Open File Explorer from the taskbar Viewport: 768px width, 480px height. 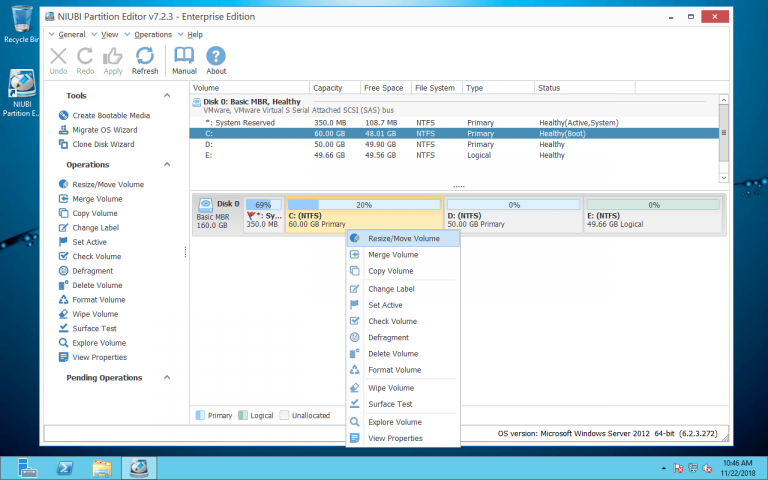tap(102, 468)
